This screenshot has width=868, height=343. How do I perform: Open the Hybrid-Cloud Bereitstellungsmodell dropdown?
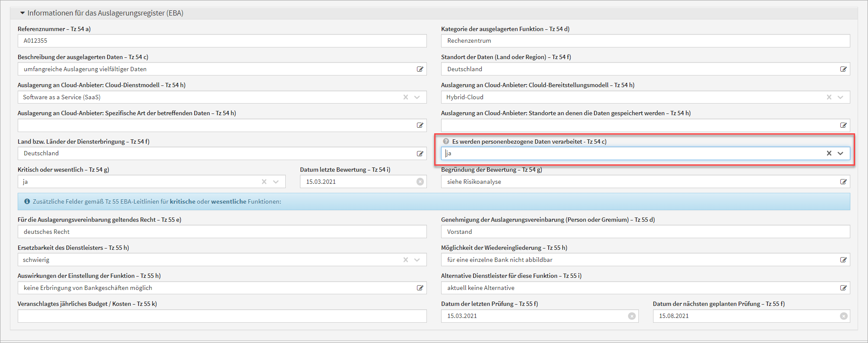coord(840,97)
